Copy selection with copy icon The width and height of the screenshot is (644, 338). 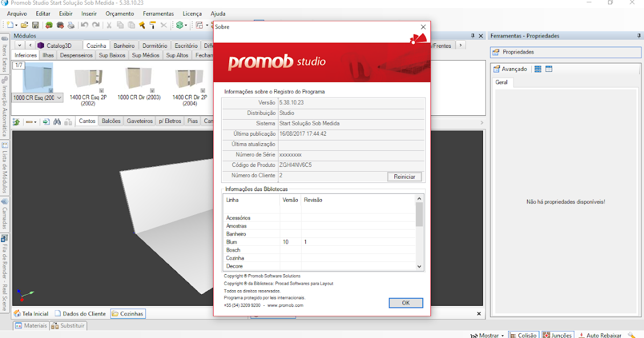120,25
